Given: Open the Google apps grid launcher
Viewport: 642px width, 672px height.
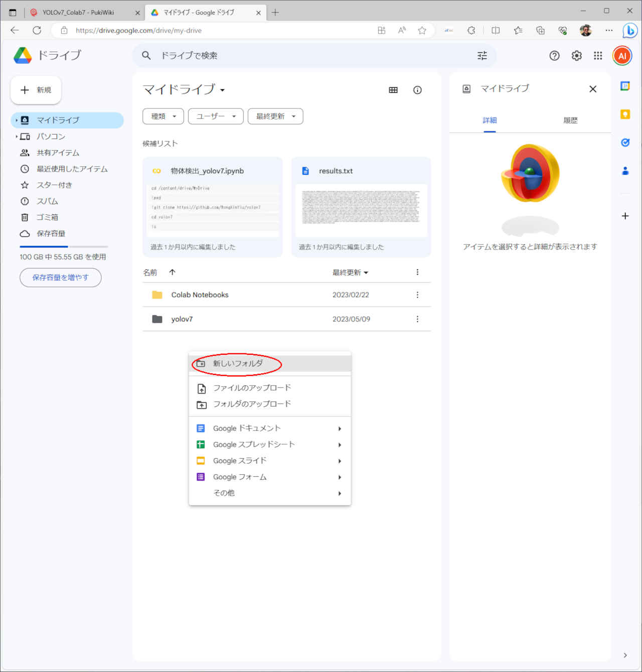Looking at the screenshot, I should pyautogui.click(x=598, y=56).
